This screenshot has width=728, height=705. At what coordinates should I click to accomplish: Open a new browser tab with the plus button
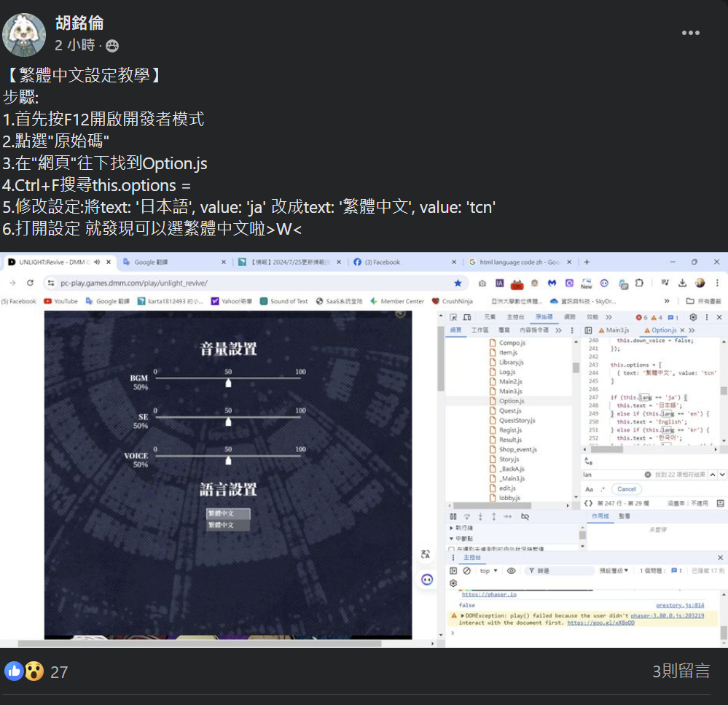tap(587, 262)
